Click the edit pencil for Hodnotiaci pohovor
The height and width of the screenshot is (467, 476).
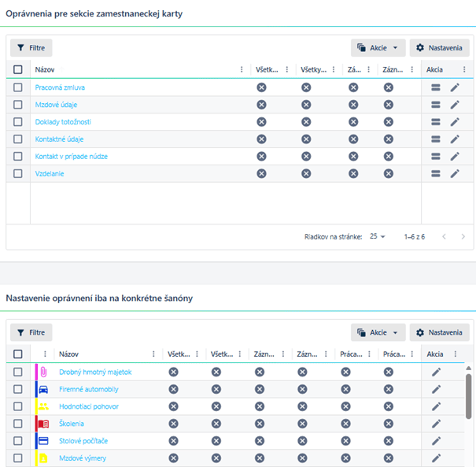point(436,406)
